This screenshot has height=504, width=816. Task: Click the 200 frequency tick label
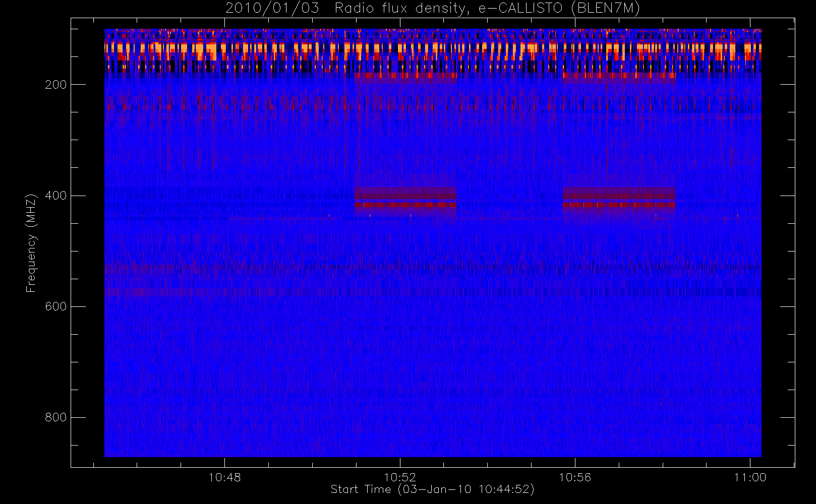point(55,85)
